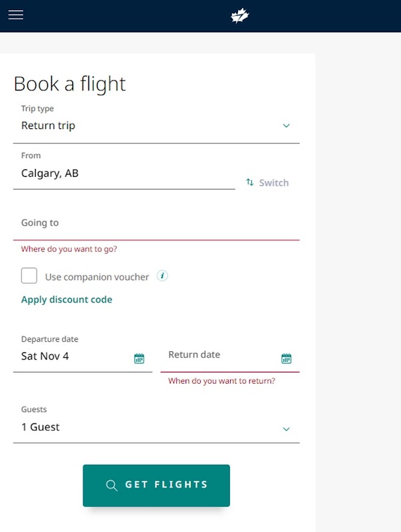Open the Return date calendar icon
This screenshot has height=532, width=401.
point(286,358)
